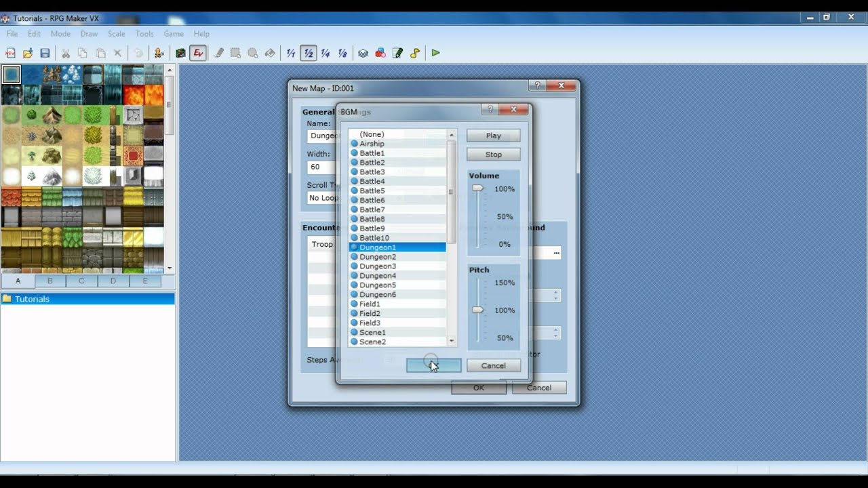Open the Sound Test music note icon
868x488 pixels.
tap(415, 53)
